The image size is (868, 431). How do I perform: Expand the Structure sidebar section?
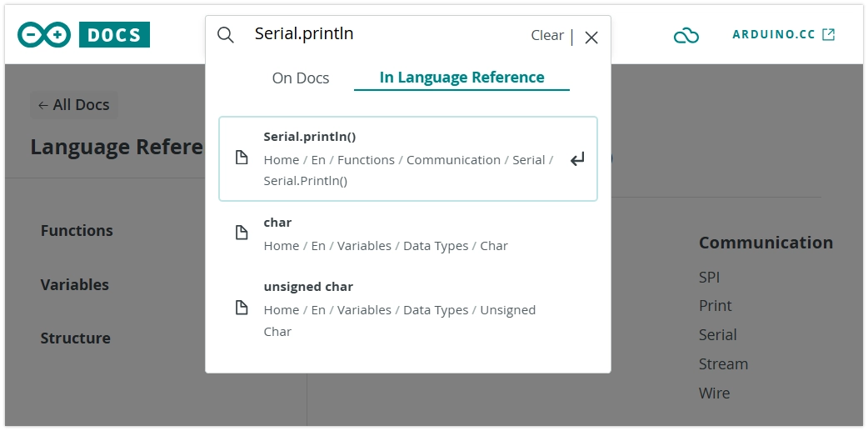pos(76,338)
